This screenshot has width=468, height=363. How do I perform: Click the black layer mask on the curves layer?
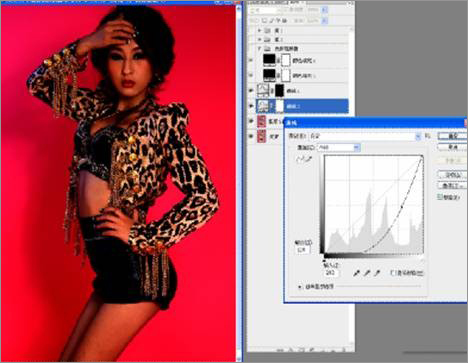[x=280, y=91]
